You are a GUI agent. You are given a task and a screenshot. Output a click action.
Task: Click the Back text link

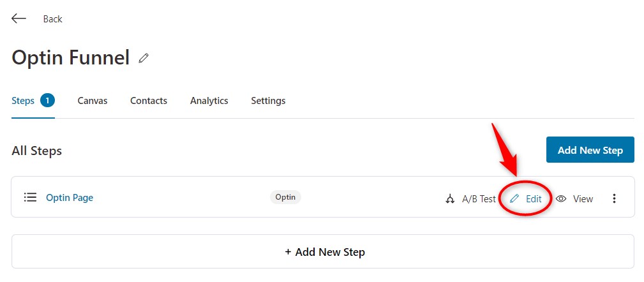(52, 19)
